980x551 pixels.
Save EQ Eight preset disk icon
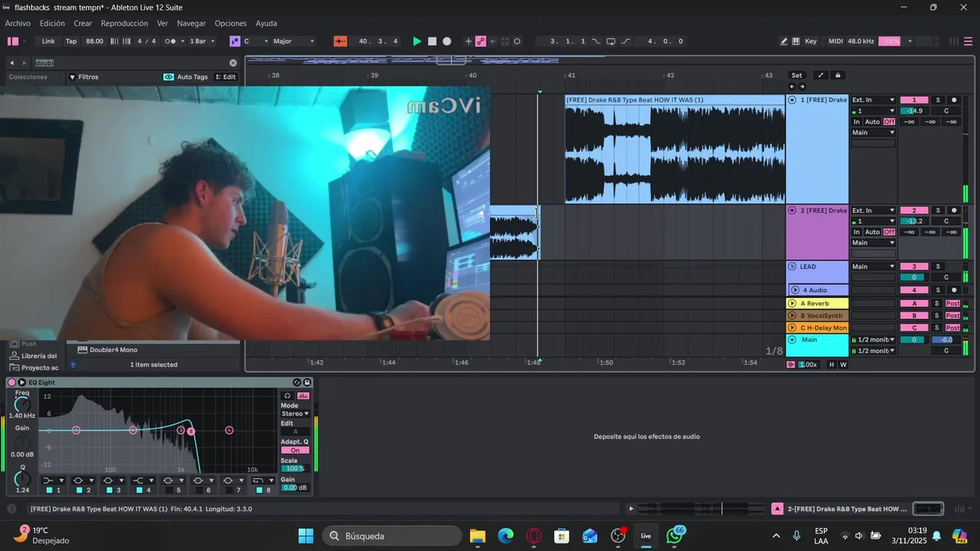click(307, 382)
